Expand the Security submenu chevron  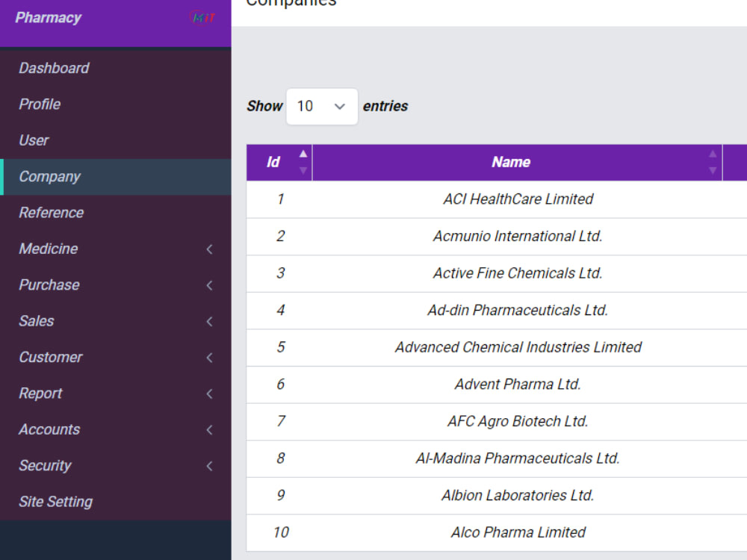click(x=210, y=466)
